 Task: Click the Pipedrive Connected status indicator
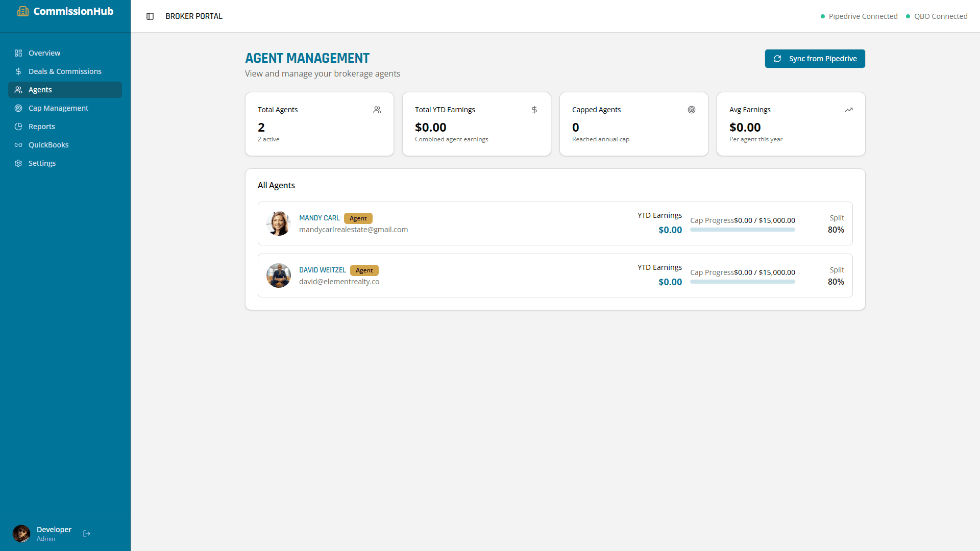click(859, 16)
